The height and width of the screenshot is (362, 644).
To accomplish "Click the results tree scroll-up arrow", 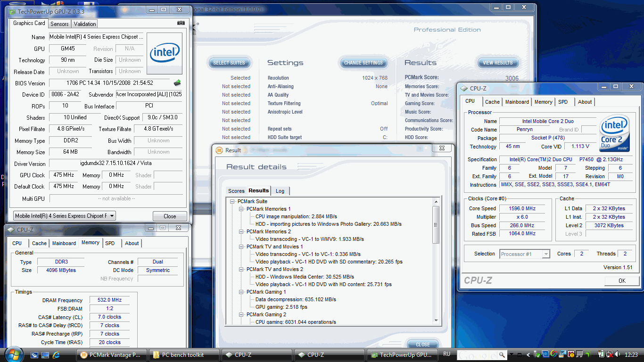I will (x=436, y=201).
